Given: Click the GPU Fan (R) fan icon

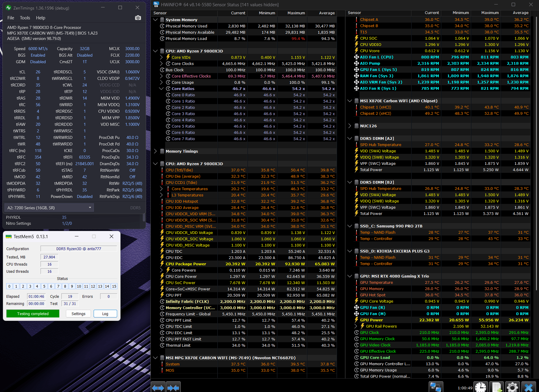Looking at the screenshot, I should (x=356, y=307).
